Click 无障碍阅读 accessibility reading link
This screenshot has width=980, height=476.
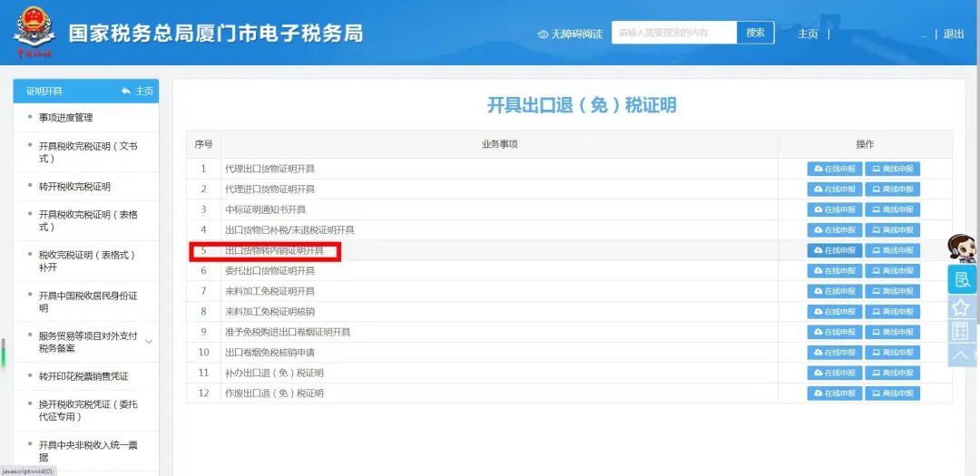coord(570,34)
